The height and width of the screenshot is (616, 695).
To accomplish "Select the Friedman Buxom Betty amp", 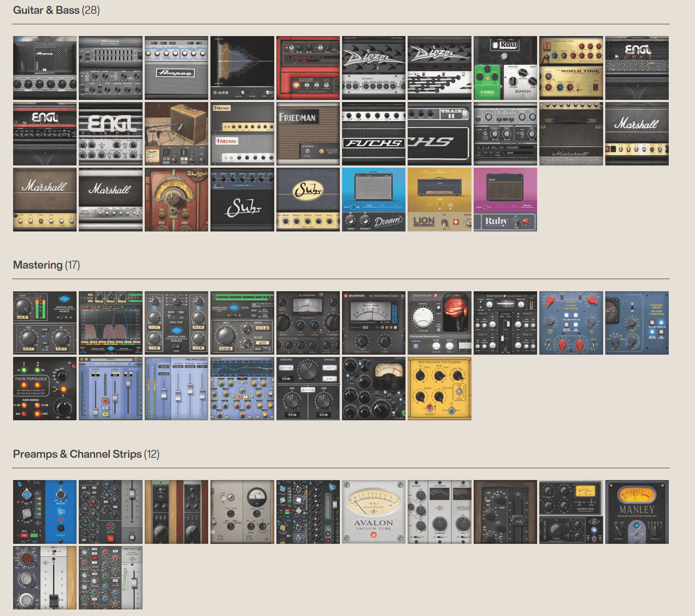I will tap(308, 134).
